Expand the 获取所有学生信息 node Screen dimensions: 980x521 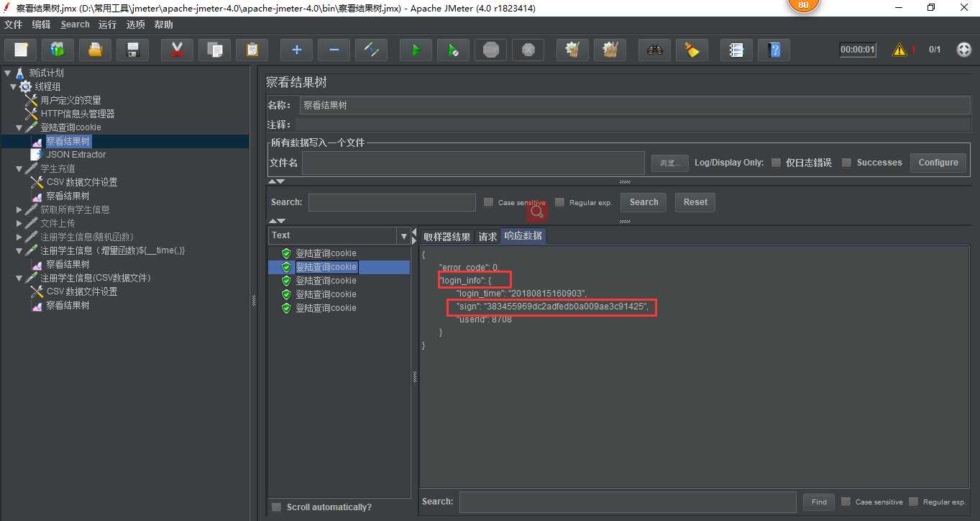[x=19, y=209]
